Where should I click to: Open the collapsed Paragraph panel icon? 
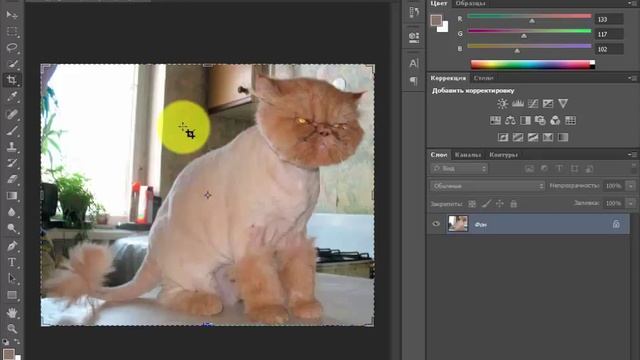[414, 81]
